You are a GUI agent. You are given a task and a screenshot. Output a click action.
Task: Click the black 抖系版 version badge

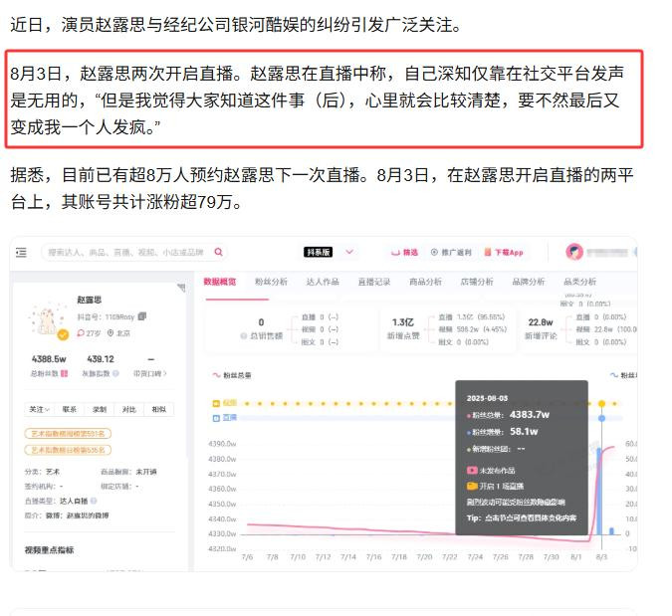(318, 252)
